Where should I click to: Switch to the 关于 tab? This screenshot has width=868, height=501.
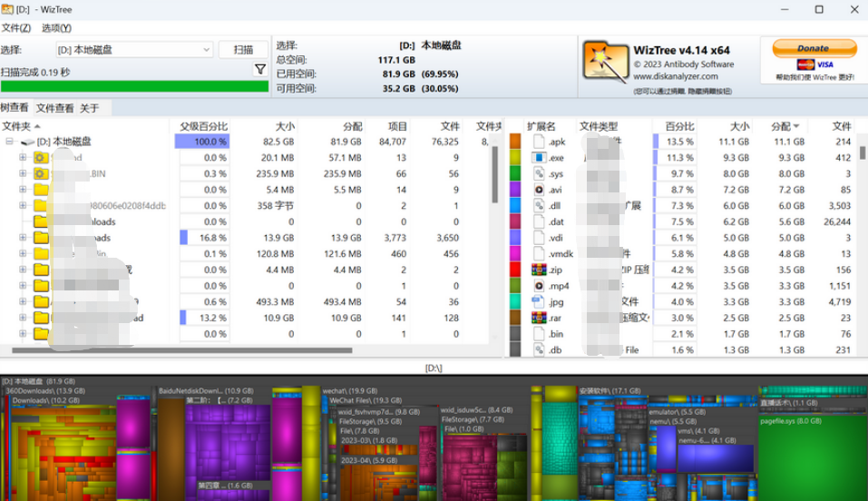click(89, 108)
